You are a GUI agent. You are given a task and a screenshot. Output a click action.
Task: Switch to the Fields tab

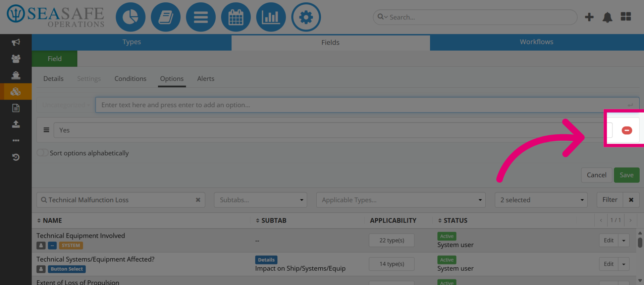tap(330, 43)
